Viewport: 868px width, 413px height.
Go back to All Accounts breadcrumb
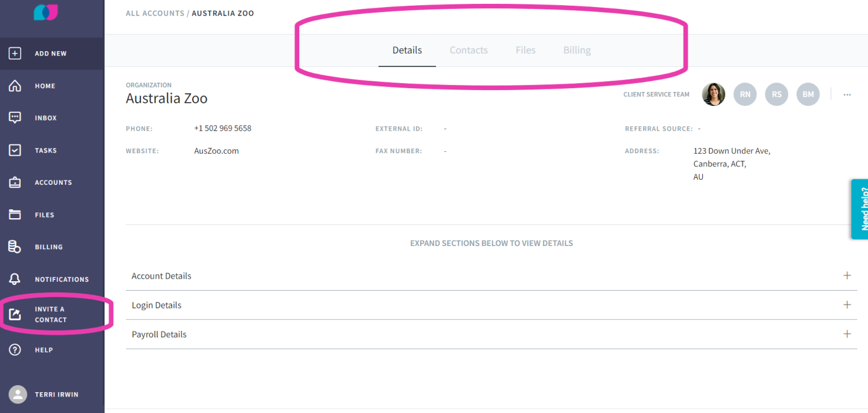tap(155, 13)
